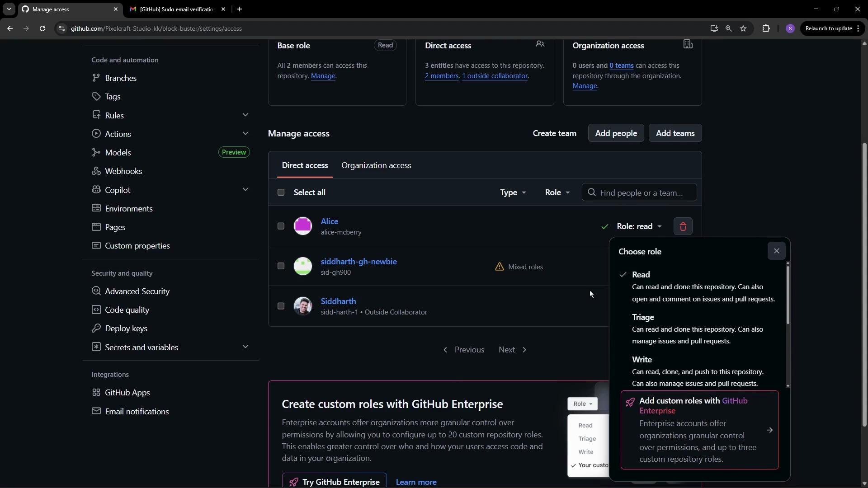Open the 0 teams link
The image size is (868, 488).
pyautogui.click(x=621, y=66)
